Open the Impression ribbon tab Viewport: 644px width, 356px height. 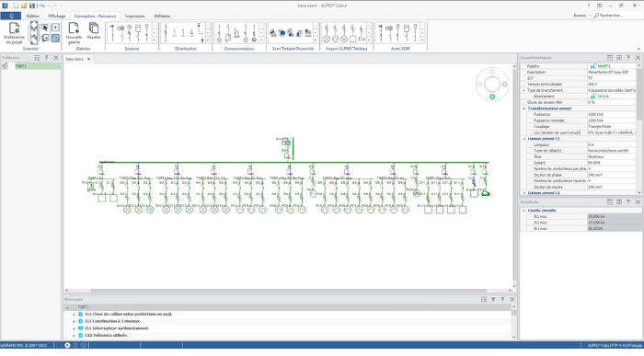pos(134,16)
